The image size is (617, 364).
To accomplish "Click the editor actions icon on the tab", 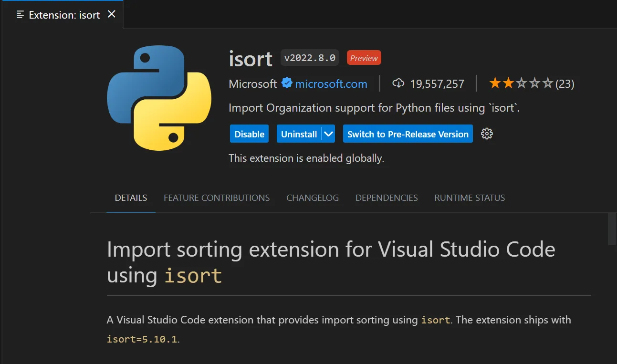I will (x=19, y=14).
